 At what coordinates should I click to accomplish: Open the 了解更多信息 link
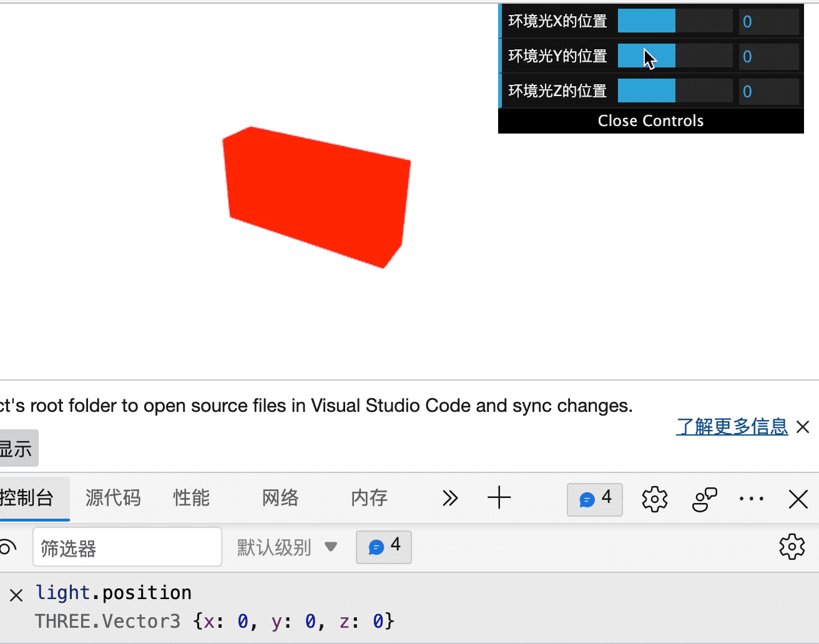[732, 427]
